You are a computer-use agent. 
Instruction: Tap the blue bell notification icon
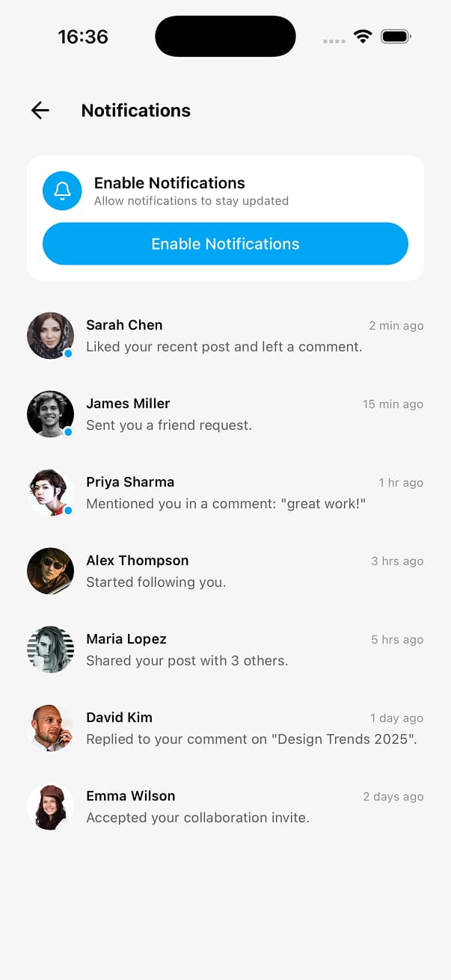coord(62,191)
